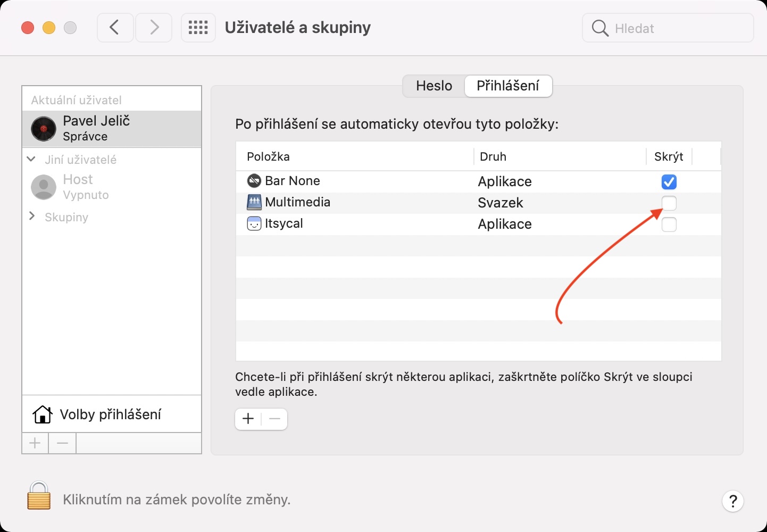Click the Bar None app icon

coord(254,181)
